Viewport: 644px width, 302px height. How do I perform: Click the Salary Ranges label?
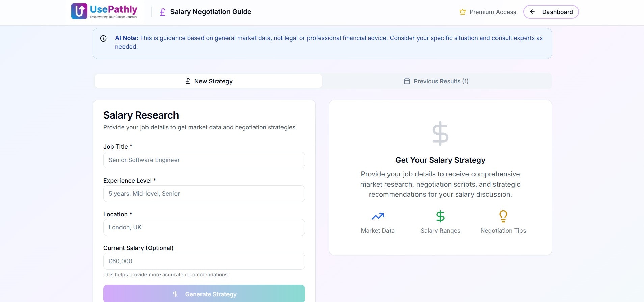440,231
